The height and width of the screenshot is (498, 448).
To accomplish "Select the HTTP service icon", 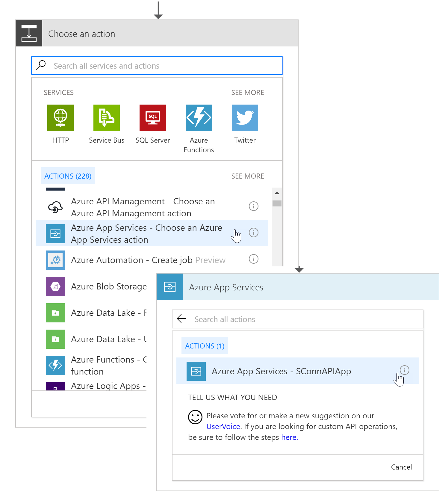I will coord(60,118).
